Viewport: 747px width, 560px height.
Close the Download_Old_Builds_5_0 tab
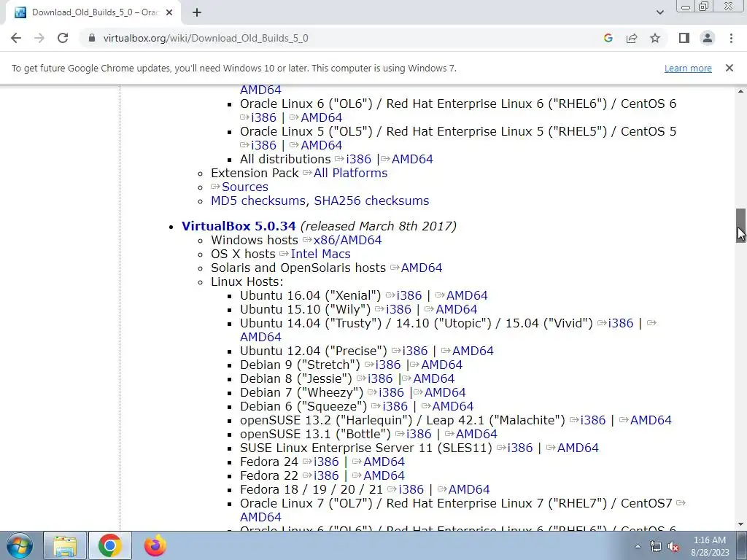[x=169, y=12]
